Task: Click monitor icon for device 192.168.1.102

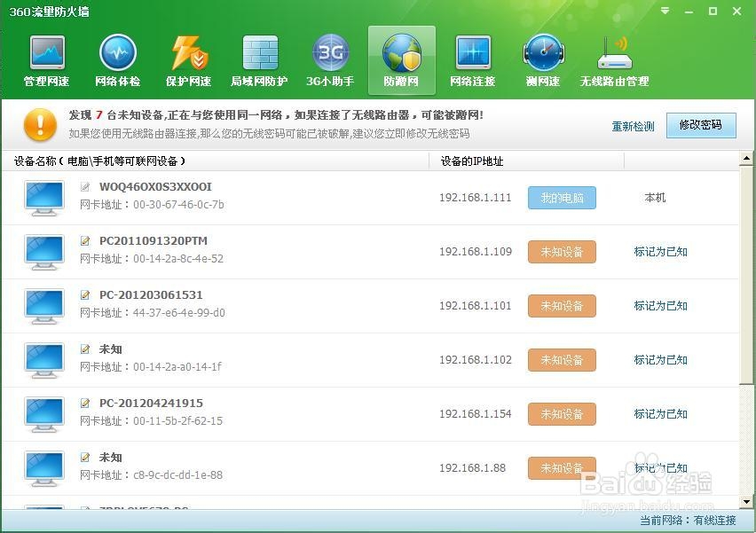Action: [44, 360]
